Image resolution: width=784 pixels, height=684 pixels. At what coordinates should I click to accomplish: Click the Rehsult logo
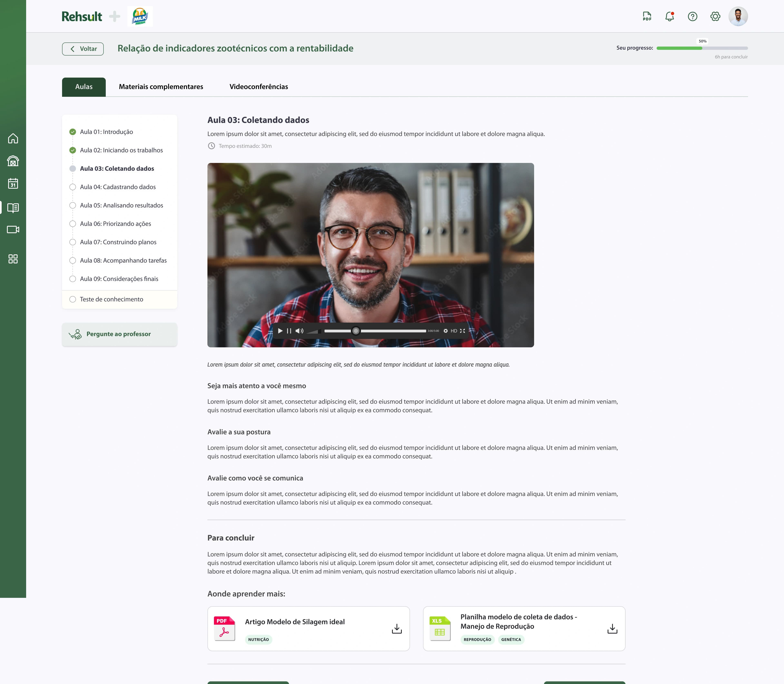tap(82, 16)
